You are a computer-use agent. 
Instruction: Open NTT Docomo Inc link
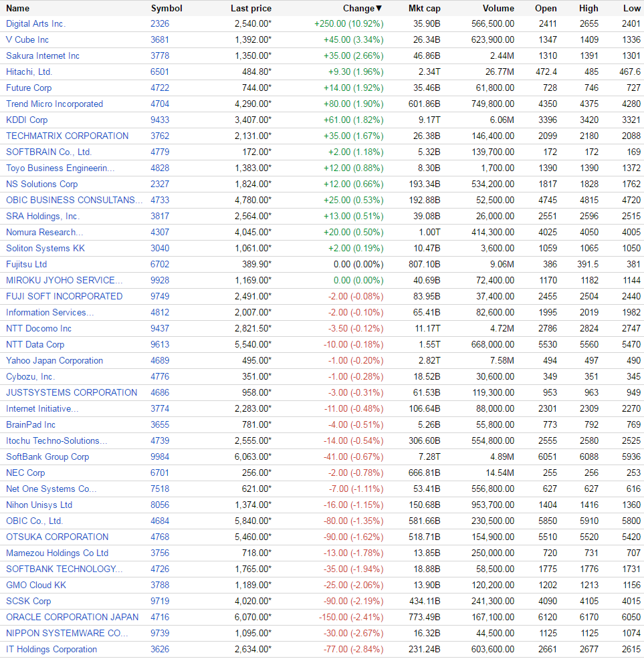click(39, 328)
